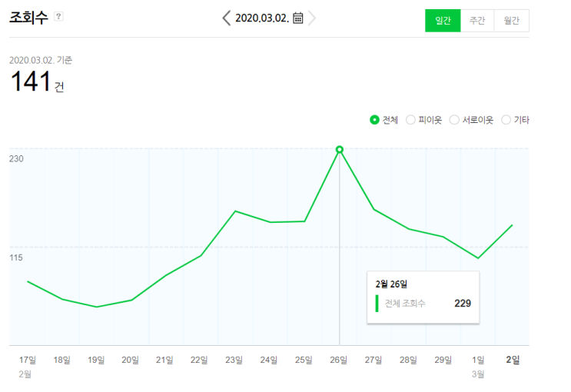
Task: Select the 피이웃 radio button
Action: pos(410,120)
